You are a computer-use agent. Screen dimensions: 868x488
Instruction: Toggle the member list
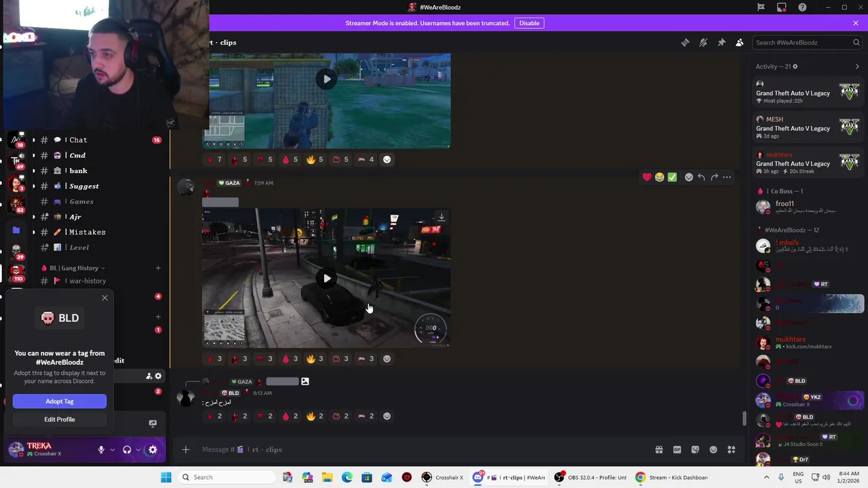point(740,42)
